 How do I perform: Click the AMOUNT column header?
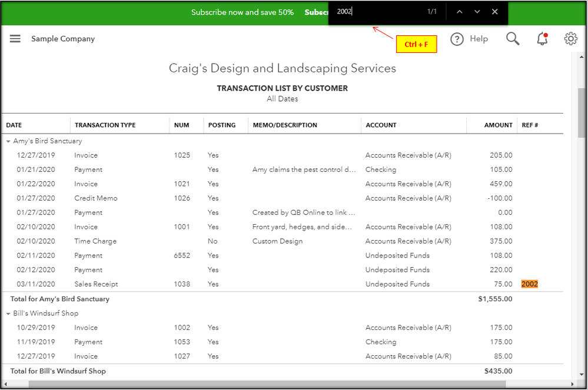click(x=498, y=125)
